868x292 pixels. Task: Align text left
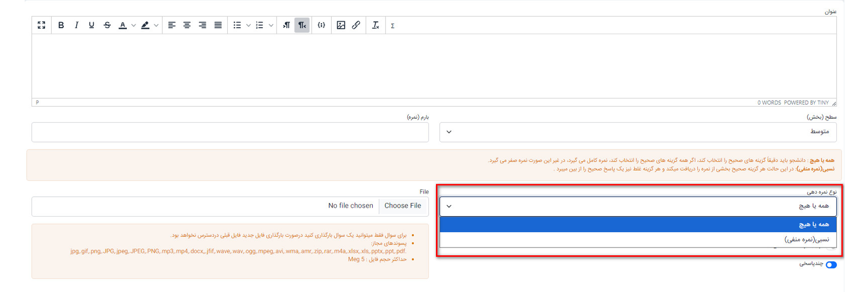click(x=172, y=25)
